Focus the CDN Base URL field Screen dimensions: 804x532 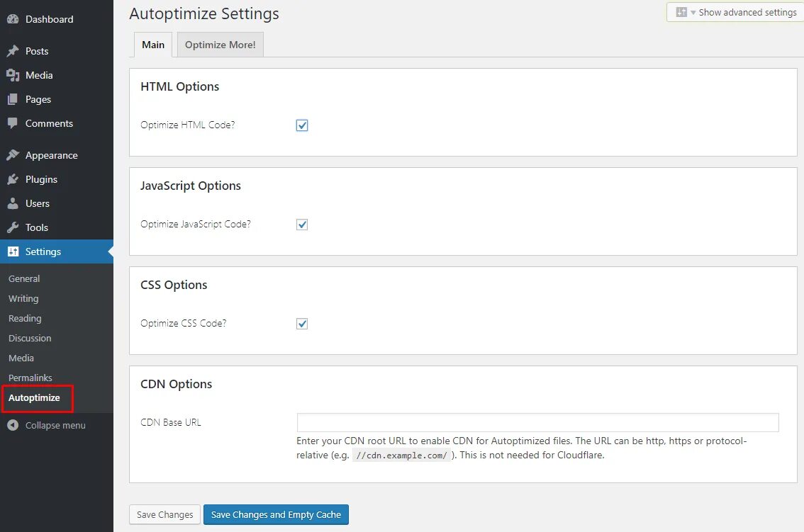tap(537, 423)
